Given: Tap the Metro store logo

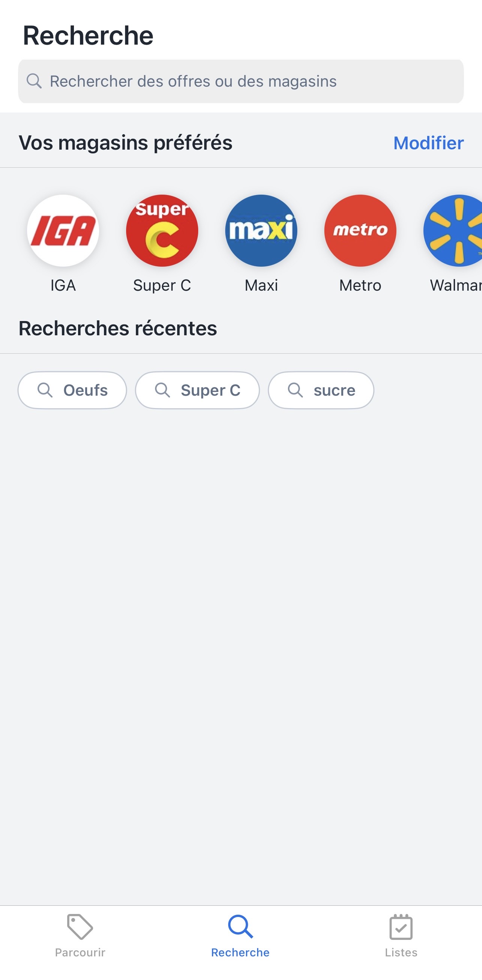Looking at the screenshot, I should point(360,231).
